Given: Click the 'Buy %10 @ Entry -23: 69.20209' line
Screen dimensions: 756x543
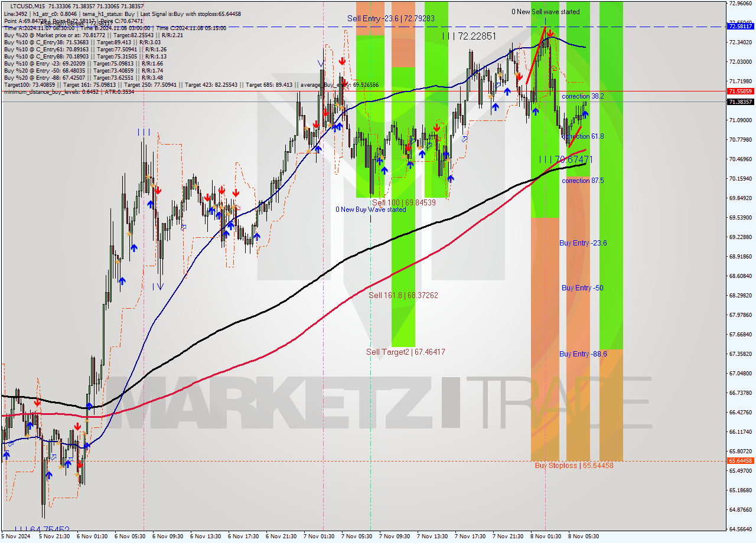Looking at the screenshot, I should pos(83,64).
